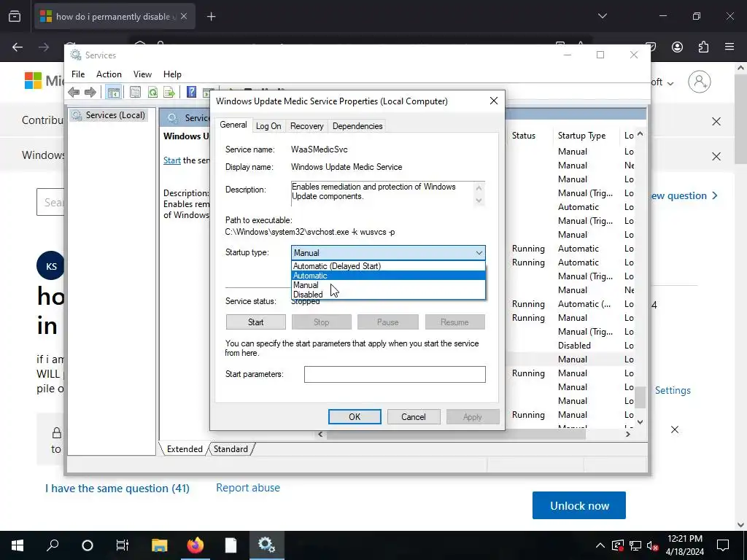Open Firefox extensions puzzle icon
The height and width of the screenshot is (560, 747).
click(x=704, y=47)
